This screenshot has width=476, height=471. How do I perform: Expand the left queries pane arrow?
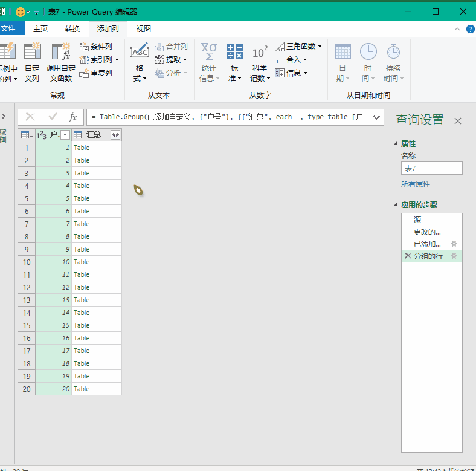pos(4,116)
